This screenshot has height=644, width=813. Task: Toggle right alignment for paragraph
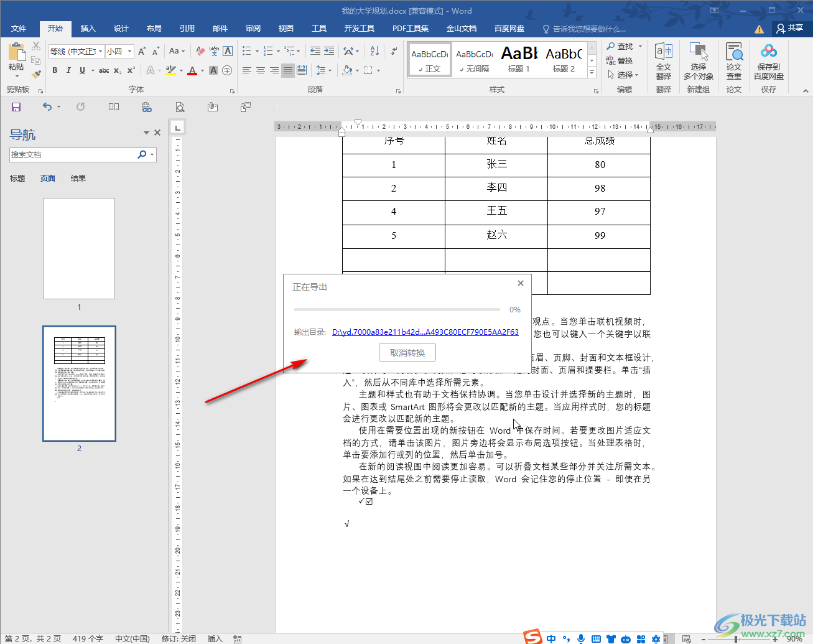point(274,70)
